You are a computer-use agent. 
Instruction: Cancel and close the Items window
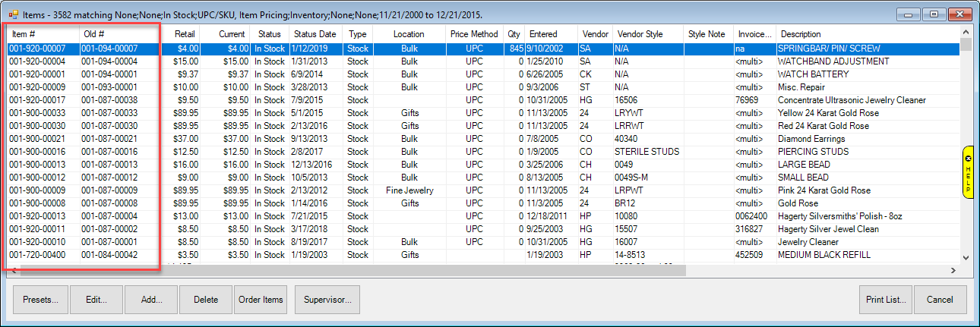pyautogui.click(x=940, y=300)
